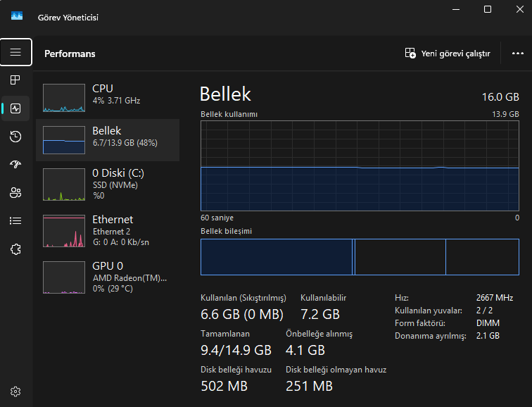Screen dimensions: 532x407
Task: Open Task Manager settings gear
Action: click(15, 392)
